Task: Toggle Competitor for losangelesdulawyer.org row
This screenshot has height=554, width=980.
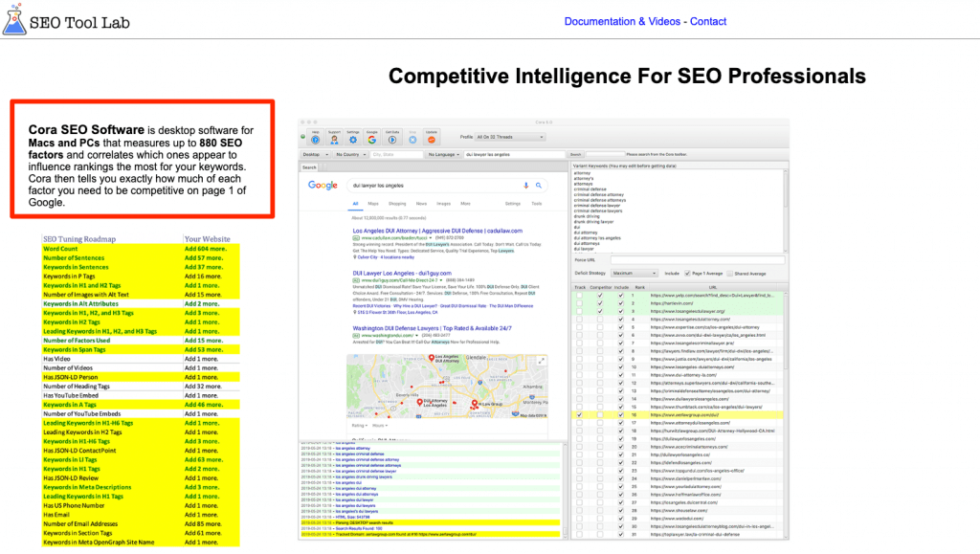Action: pyautogui.click(x=600, y=311)
